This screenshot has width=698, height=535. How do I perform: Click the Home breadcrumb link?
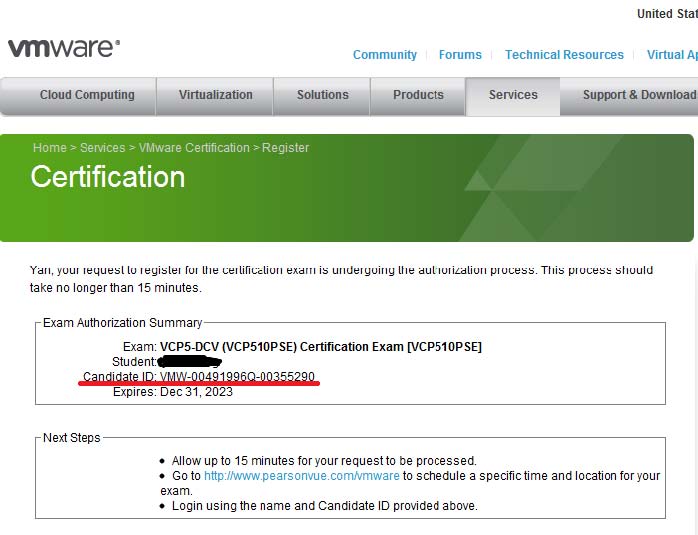(50, 148)
